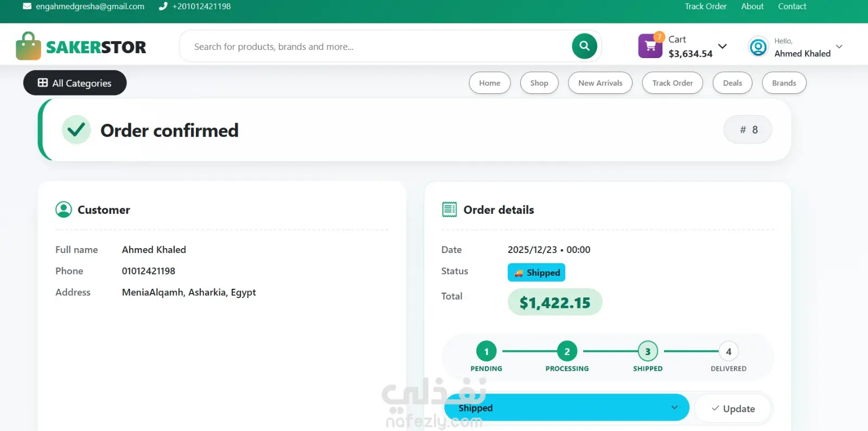
Task: Click the Delivered step 4 marker
Action: 729,352
